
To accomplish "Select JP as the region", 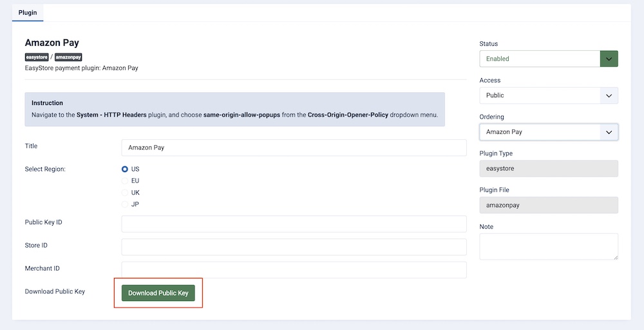I will (x=125, y=204).
